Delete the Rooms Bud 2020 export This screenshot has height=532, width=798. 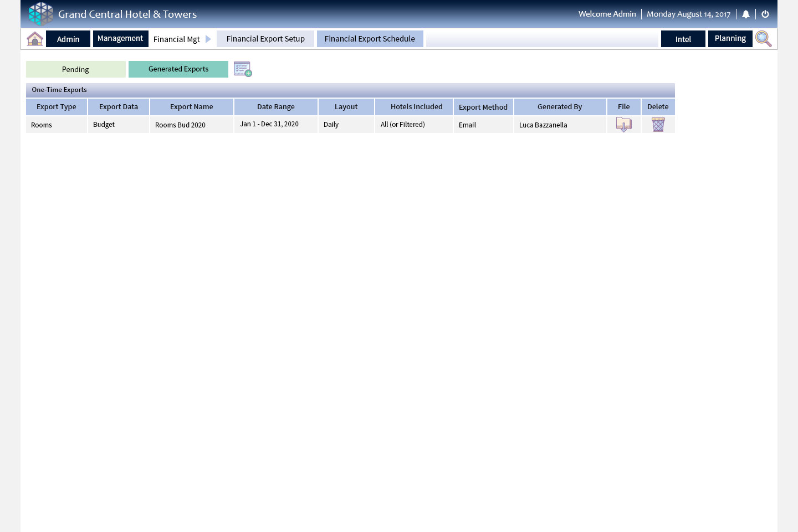658,125
